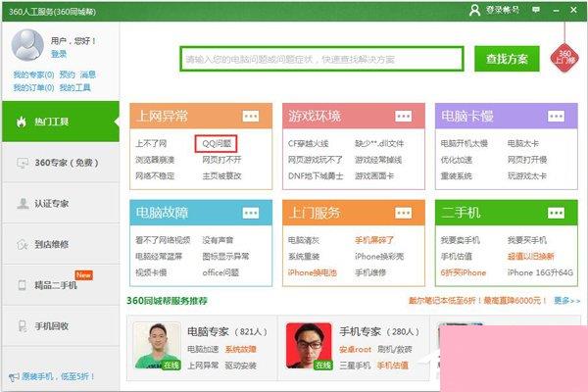Expand the 电脑卡慢 more options button
The image size is (588, 392).
(556, 117)
